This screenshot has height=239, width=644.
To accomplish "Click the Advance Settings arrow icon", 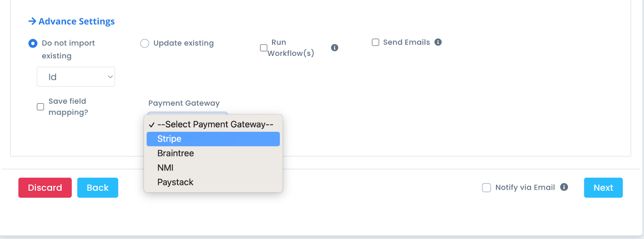I will [x=32, y=21].
